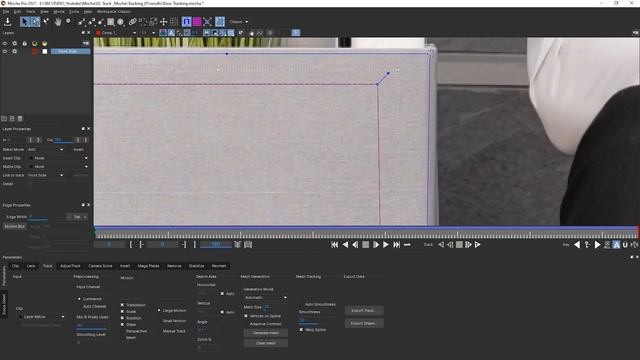
Task: Delete the selected layer with trash icon
Action: click(x=20, y=118)
